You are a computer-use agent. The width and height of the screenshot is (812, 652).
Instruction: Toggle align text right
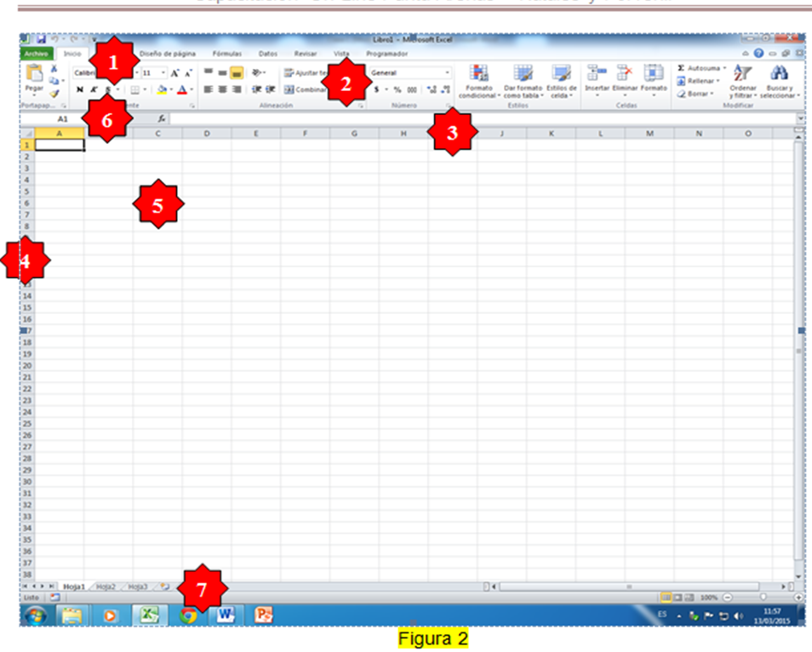[x=237, y=89]
